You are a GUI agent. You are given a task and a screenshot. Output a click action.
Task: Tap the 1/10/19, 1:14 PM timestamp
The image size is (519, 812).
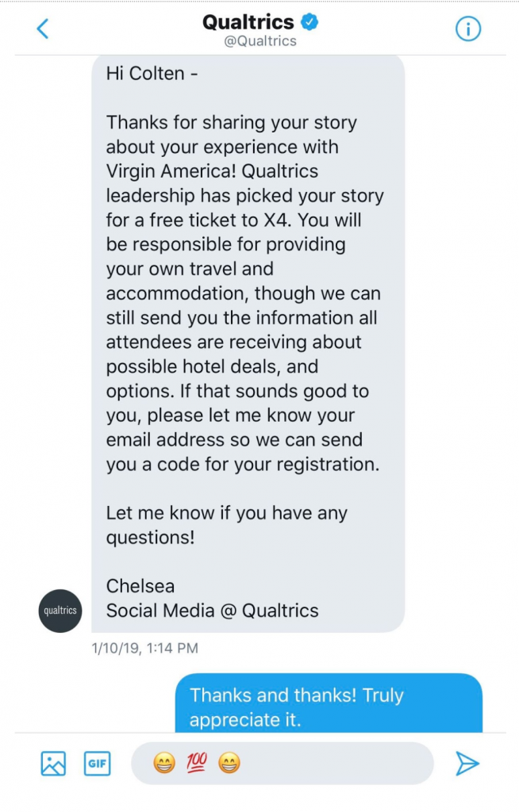144,649
